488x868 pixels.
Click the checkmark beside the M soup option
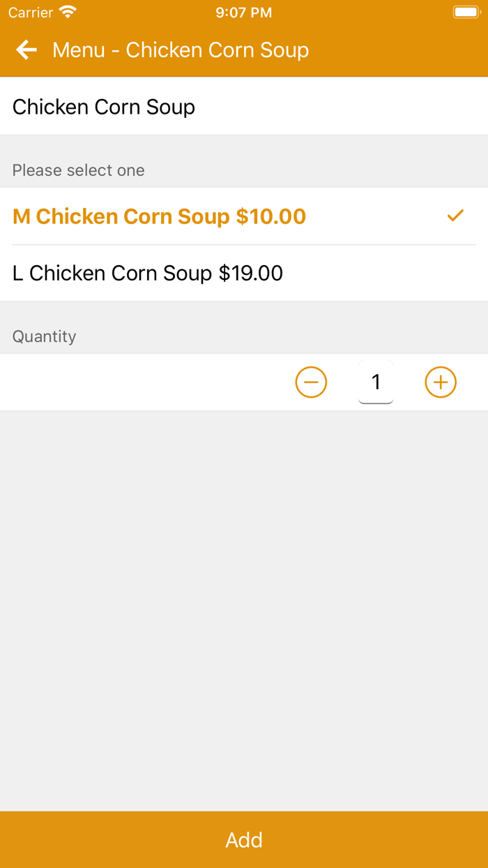coord(455,216)
